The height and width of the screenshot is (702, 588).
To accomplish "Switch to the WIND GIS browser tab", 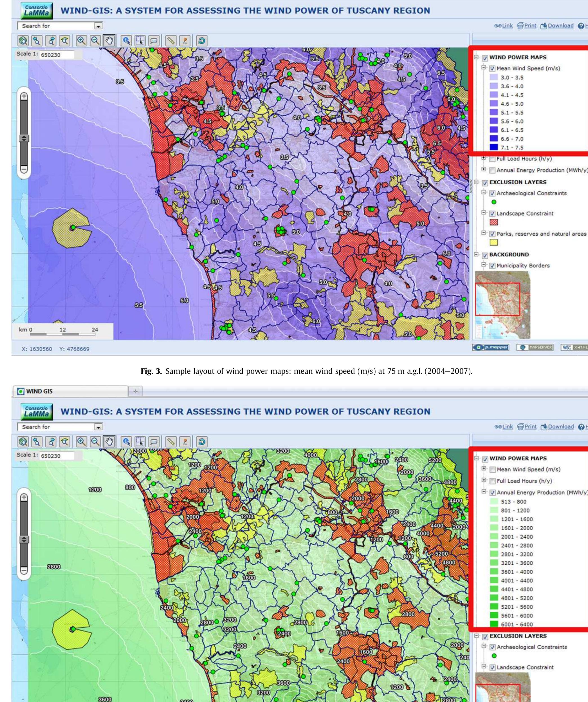I will point(70,391).
